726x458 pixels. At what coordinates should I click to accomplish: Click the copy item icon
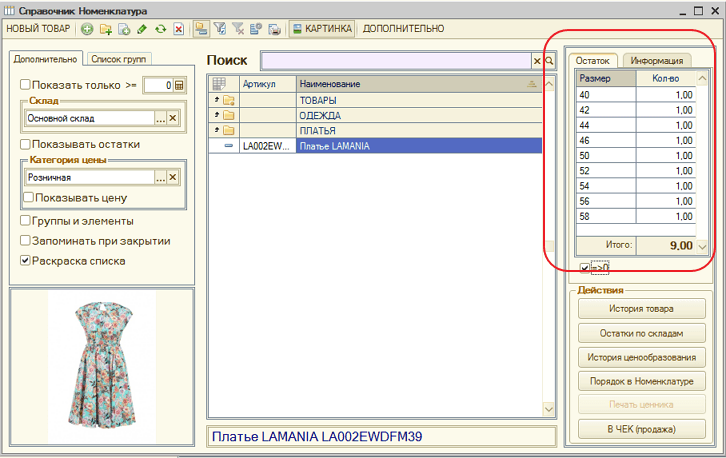click(124, 29)
